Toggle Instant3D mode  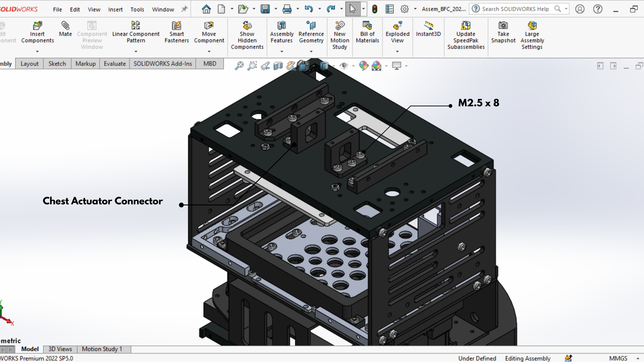428,29
